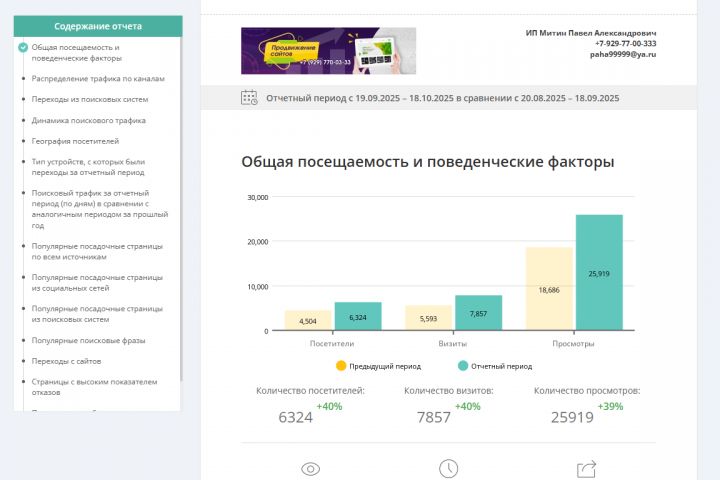Click the +39% views growth value
Screen dimensions: 720x480
coord(610,407)
